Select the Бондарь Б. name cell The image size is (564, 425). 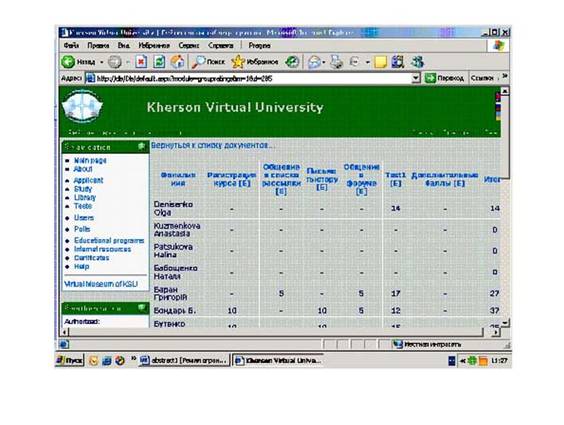pyautogui.click(x=175, y=311)
